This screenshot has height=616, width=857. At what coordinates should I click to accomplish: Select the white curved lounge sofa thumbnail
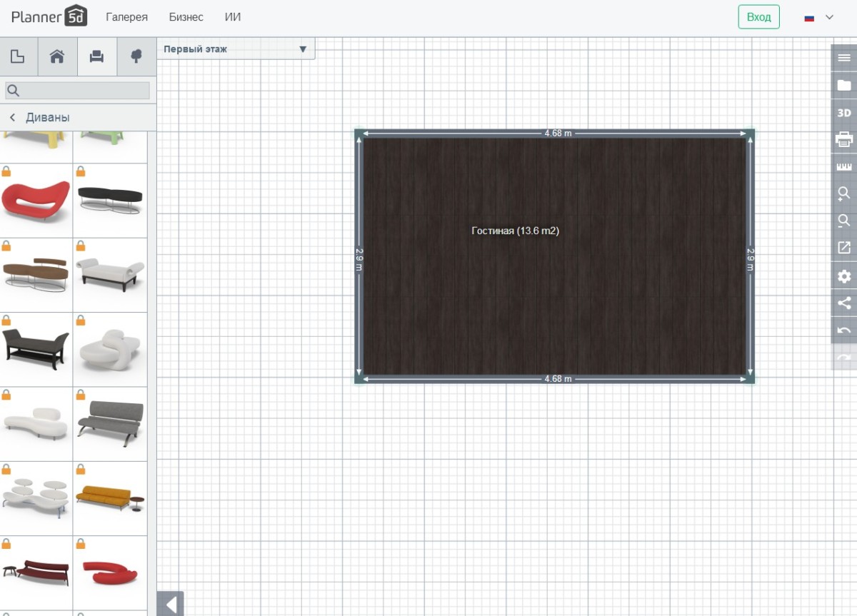point(36,424)
